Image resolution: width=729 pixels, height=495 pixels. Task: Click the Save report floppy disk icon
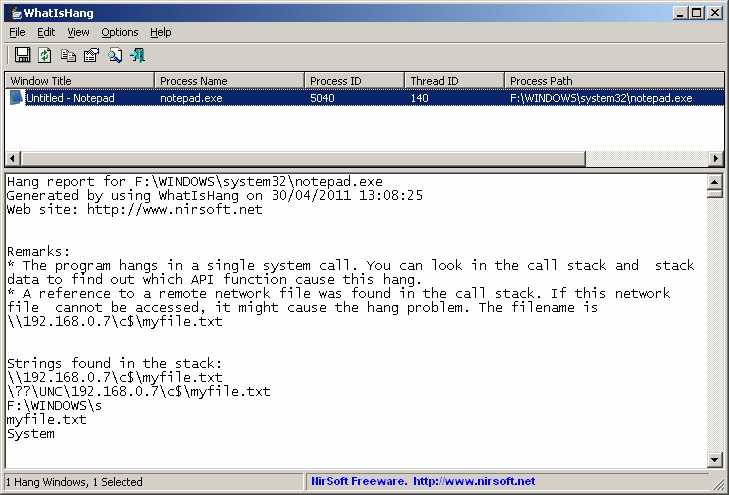[21, 55]
